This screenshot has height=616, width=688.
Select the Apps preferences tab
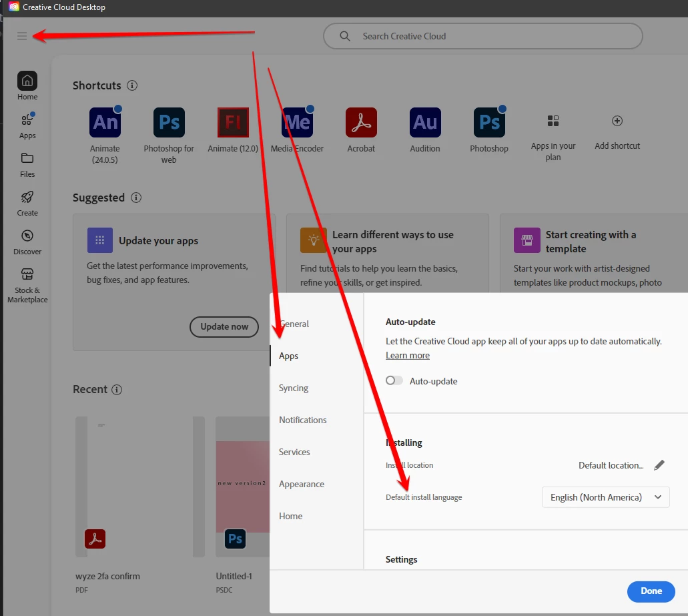tap(288, 356)
